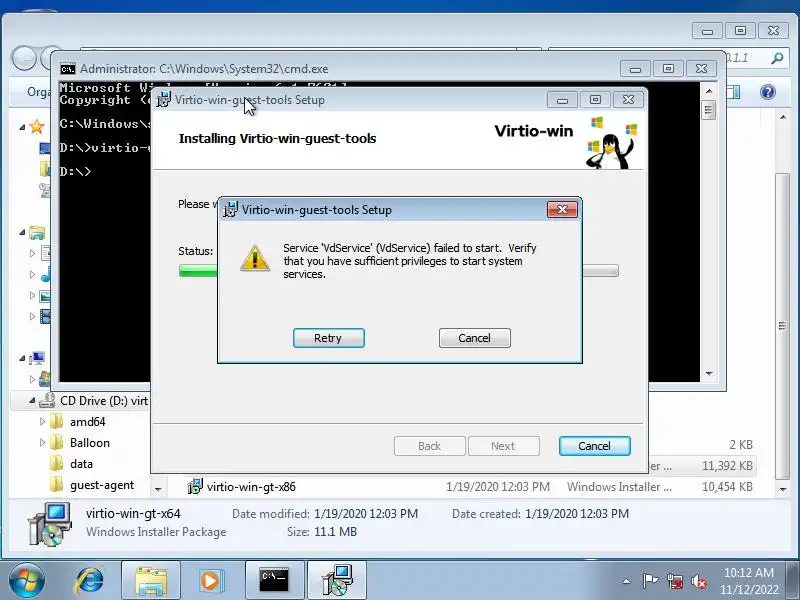Image resolution: width=800 pixels, height=600 pixels.
Task: Select the Balloon folder
Action: point(90,442)
